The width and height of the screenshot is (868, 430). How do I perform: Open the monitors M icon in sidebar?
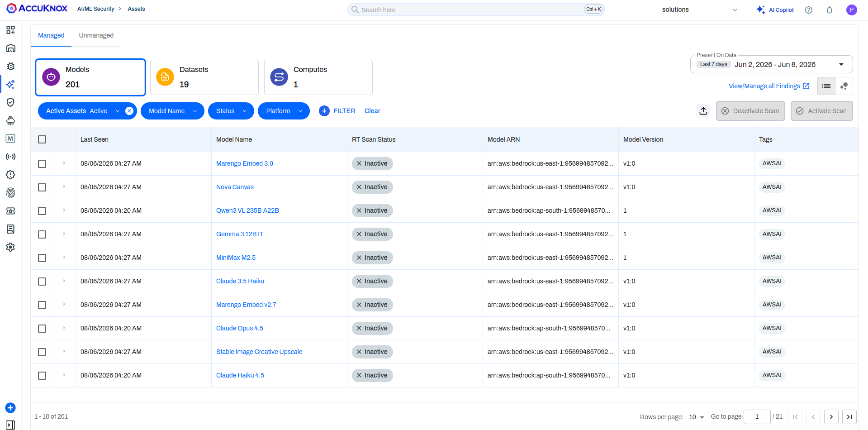[10, 139]
